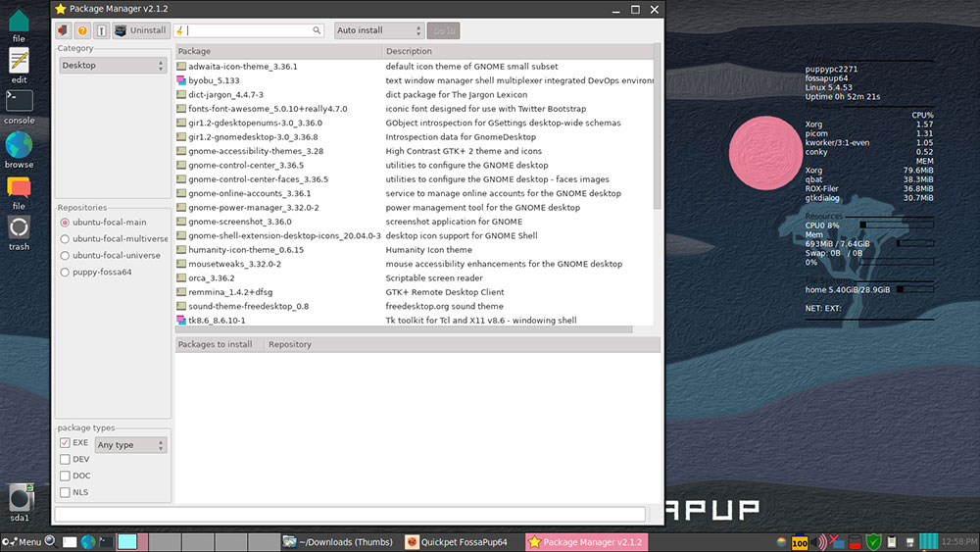Sort by the Package column header

[x=278, y=51]
